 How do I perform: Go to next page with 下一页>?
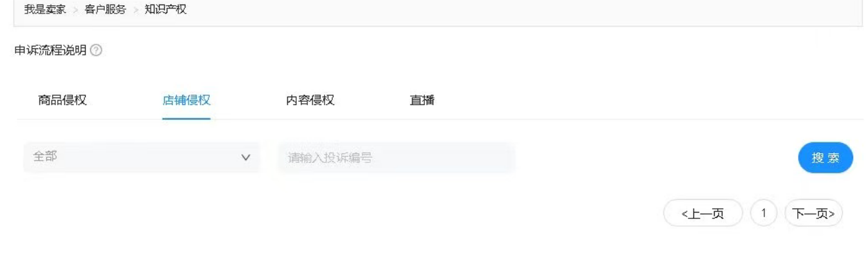point(813,213)
